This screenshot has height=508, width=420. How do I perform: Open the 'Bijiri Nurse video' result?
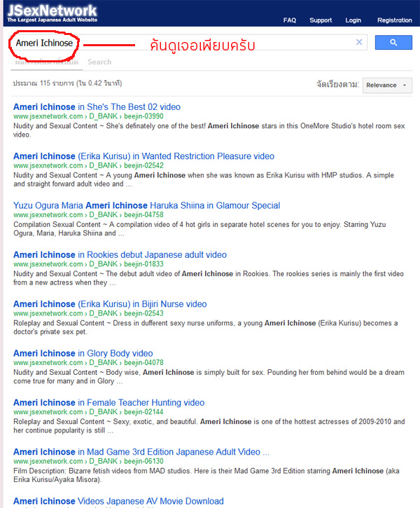point(110,304)
